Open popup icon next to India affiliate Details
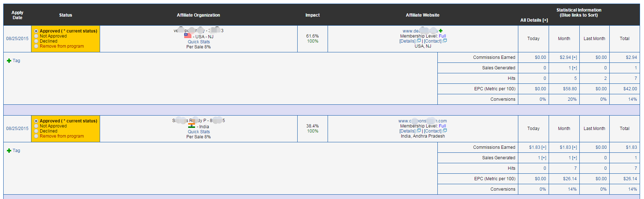 419,131
